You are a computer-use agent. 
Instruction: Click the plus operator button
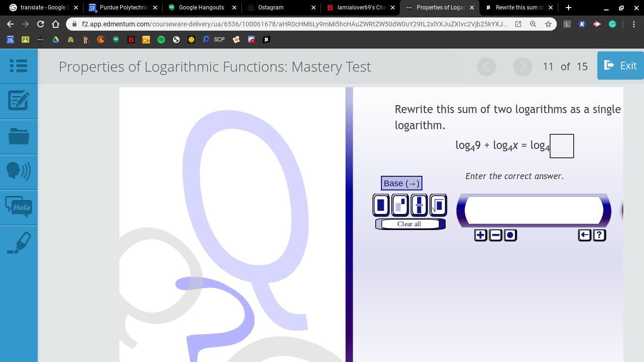click(x=480, y=235)
